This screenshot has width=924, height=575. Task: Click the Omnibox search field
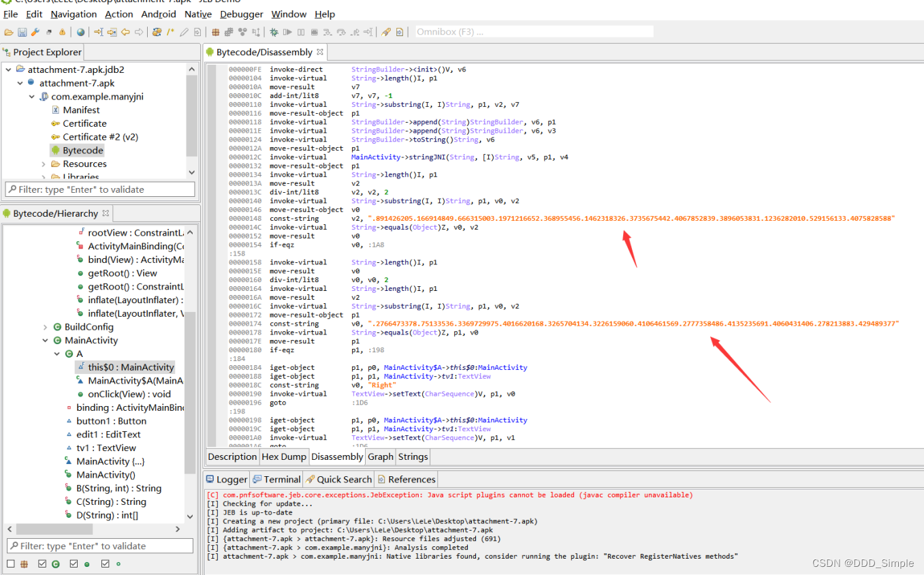[534, 31]
